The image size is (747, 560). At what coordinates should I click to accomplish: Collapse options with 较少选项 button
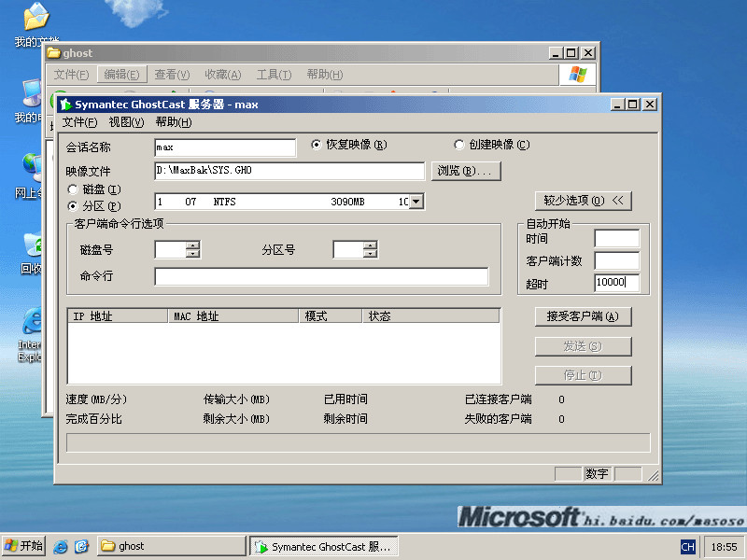click(583, 201)
